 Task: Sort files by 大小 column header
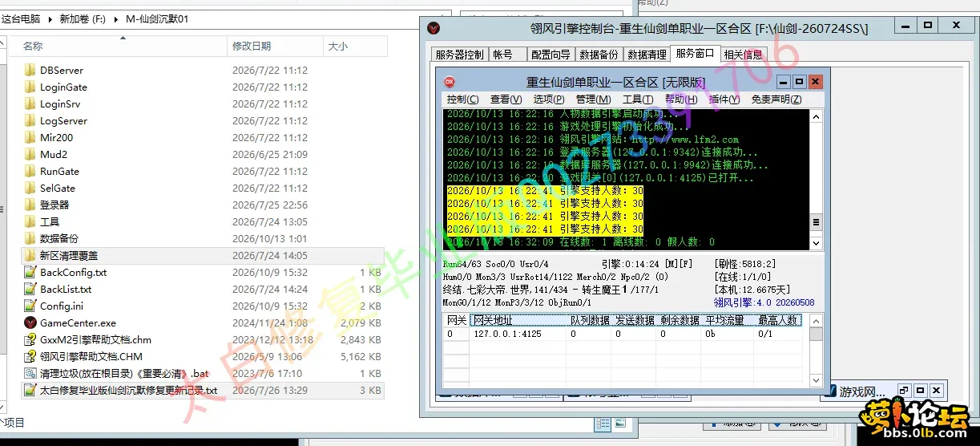355,47
